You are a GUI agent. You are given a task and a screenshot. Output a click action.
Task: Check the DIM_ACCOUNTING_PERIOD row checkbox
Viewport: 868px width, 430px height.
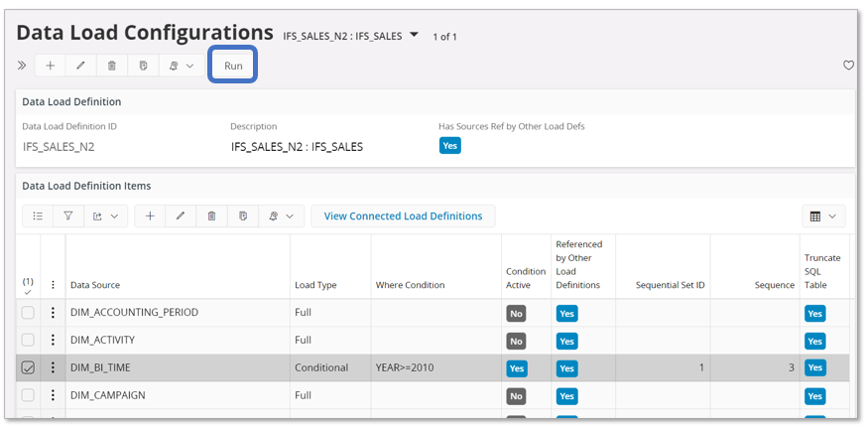pyautogui.click(x=28, y=313)
